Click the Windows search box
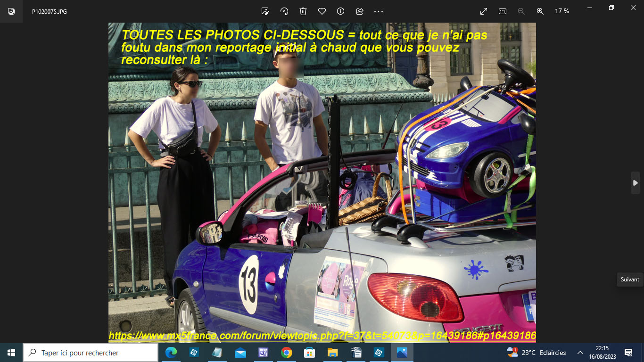The width and height of the screenshot is (644, 362). (x=91, y=353)
